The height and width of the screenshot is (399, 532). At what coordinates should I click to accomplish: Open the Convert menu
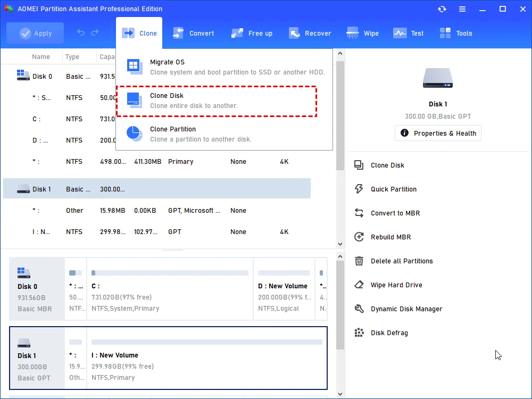click(194, 33)
